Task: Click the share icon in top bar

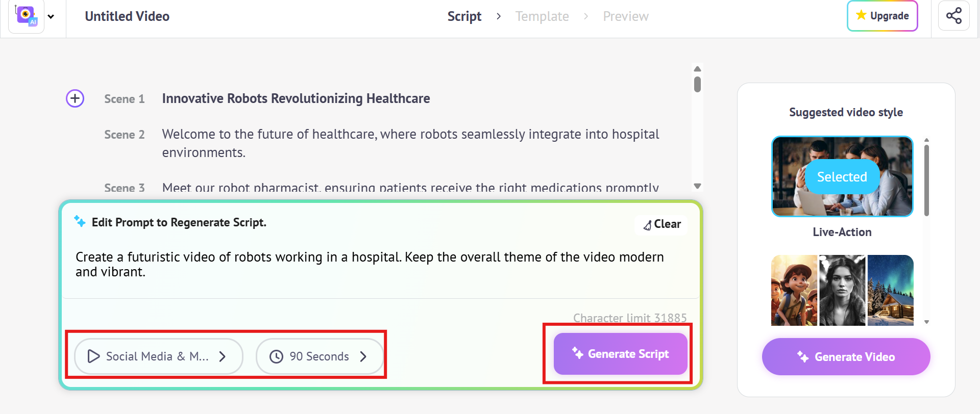Action: tap(953, 16)
